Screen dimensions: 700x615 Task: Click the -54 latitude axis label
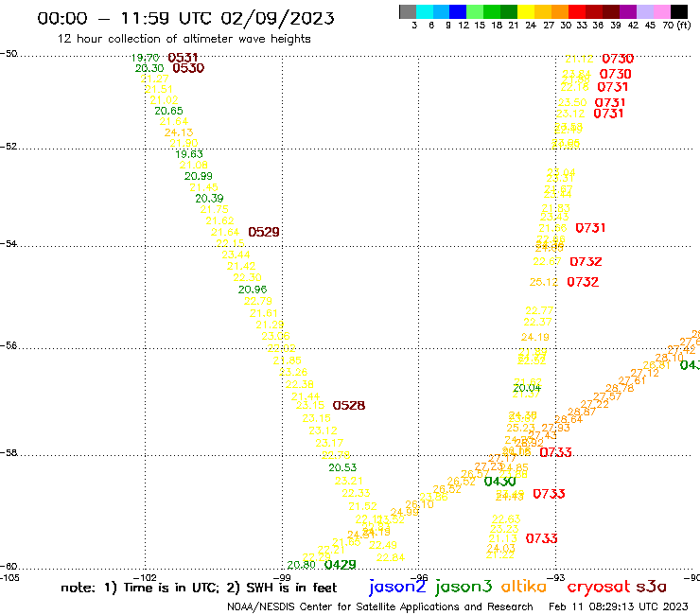9,244
